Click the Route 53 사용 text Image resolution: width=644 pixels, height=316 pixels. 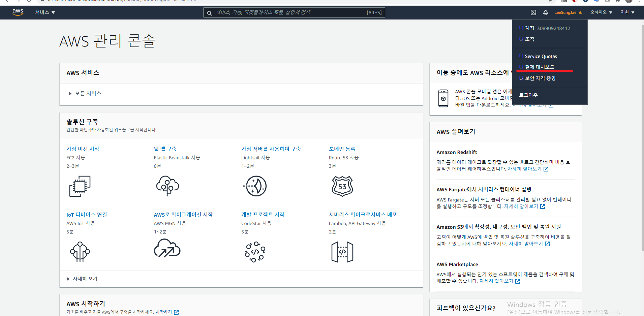[344, 158]
